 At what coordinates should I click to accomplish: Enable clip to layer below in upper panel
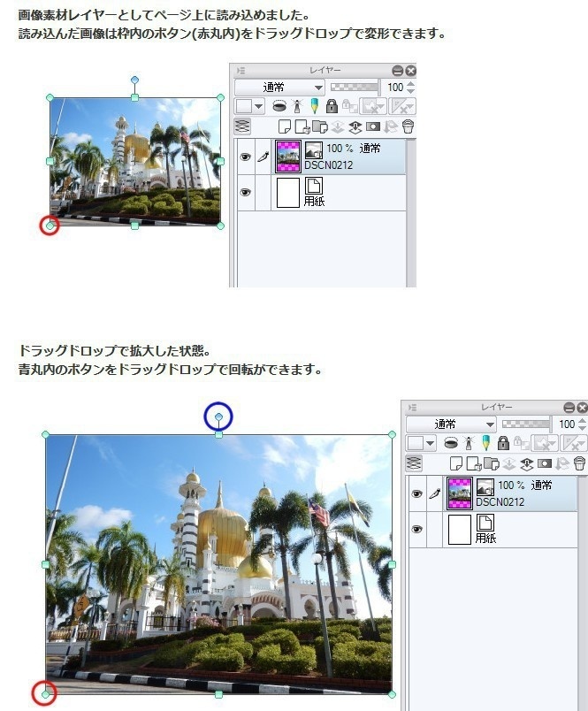279,106
